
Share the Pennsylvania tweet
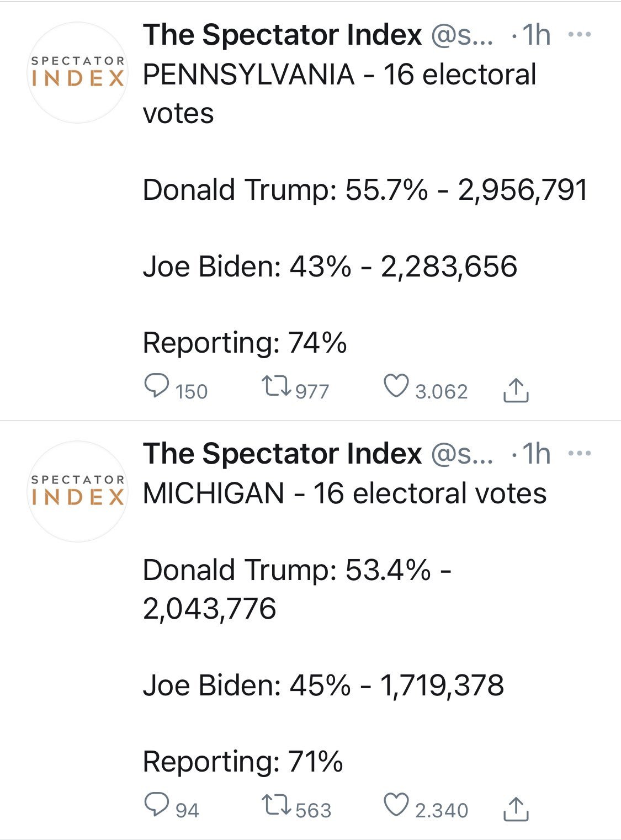pos(516,390)
